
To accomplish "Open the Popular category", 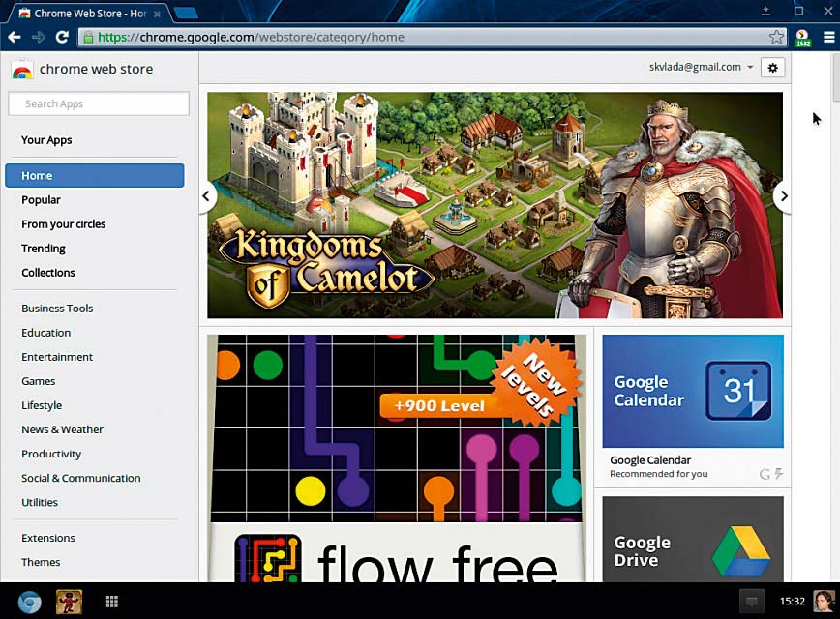I will point(41,200).
